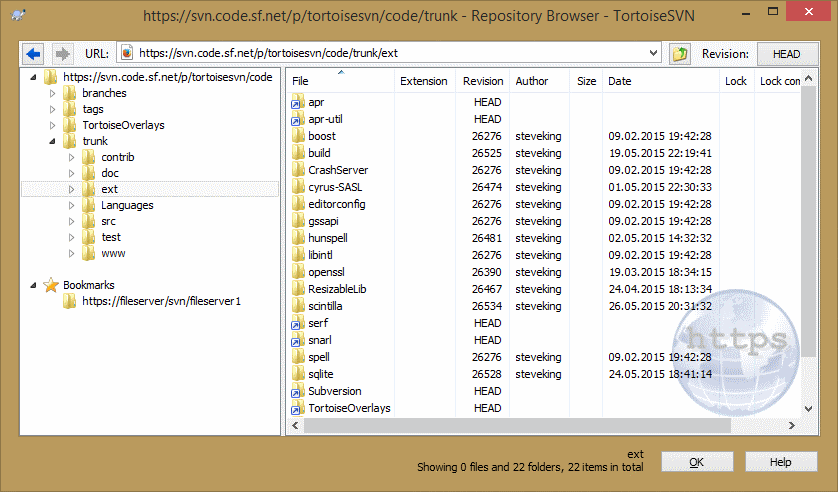Click the forward navigation arrow
The height and width of the screenshot is (492, 838).
[x=61, y=54]
